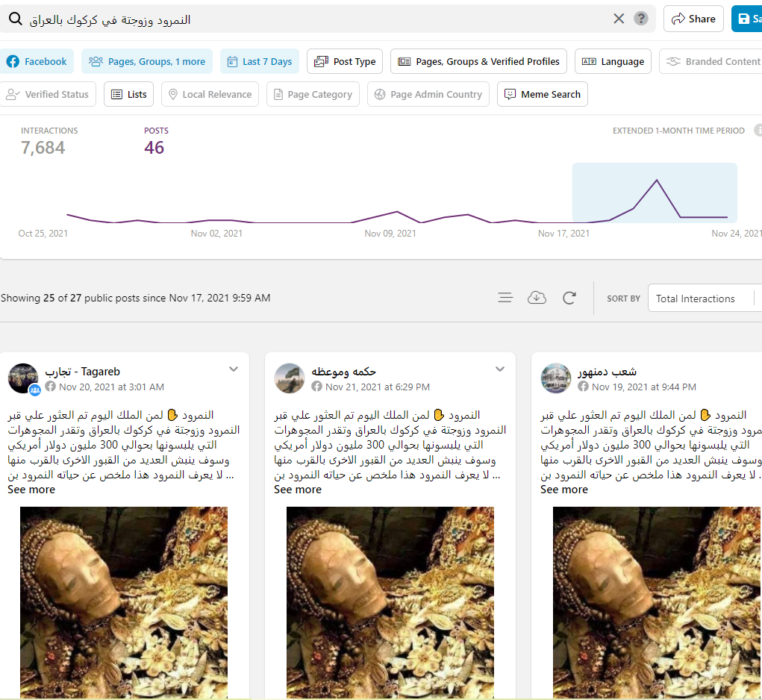Click the Share button
This screenshot has width=762, height=700.
[693, 19]
